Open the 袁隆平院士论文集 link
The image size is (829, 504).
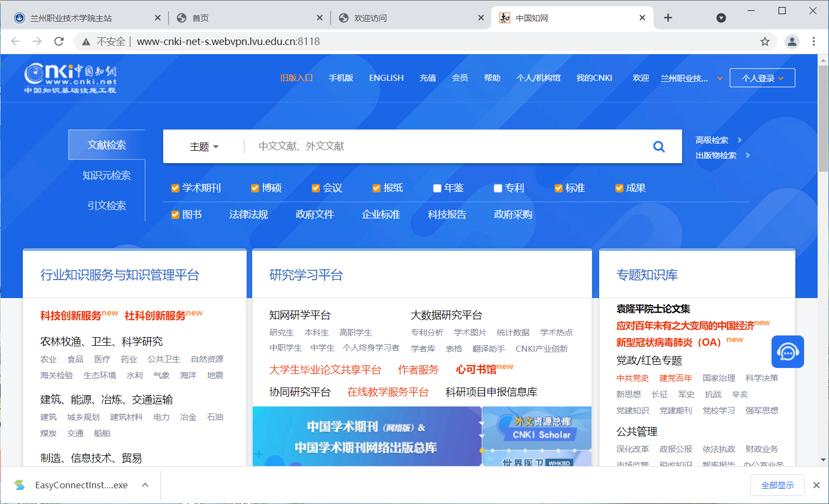[653, 309]
